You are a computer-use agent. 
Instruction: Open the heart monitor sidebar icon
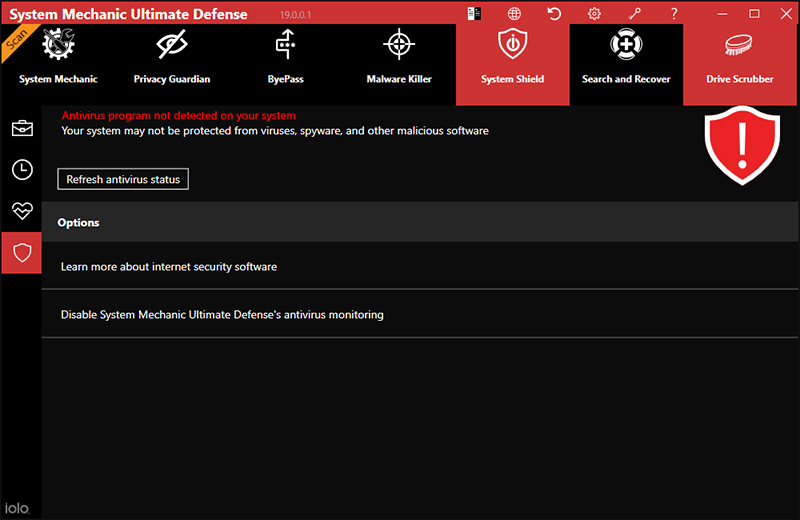22,211
